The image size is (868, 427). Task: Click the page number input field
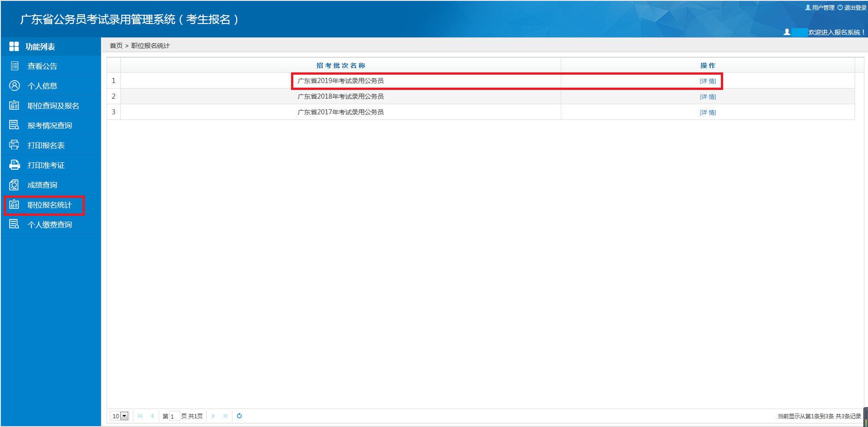click(x=174, y=416)
